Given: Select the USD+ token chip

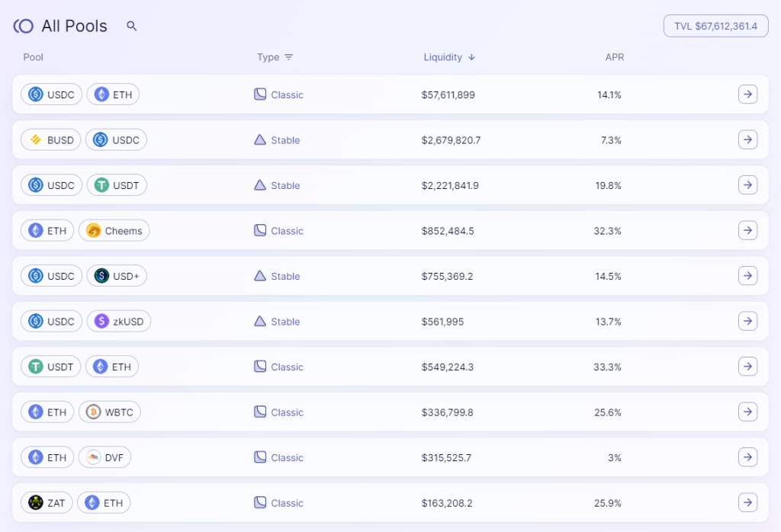Looking at the screenshot, I should [117, 276].
